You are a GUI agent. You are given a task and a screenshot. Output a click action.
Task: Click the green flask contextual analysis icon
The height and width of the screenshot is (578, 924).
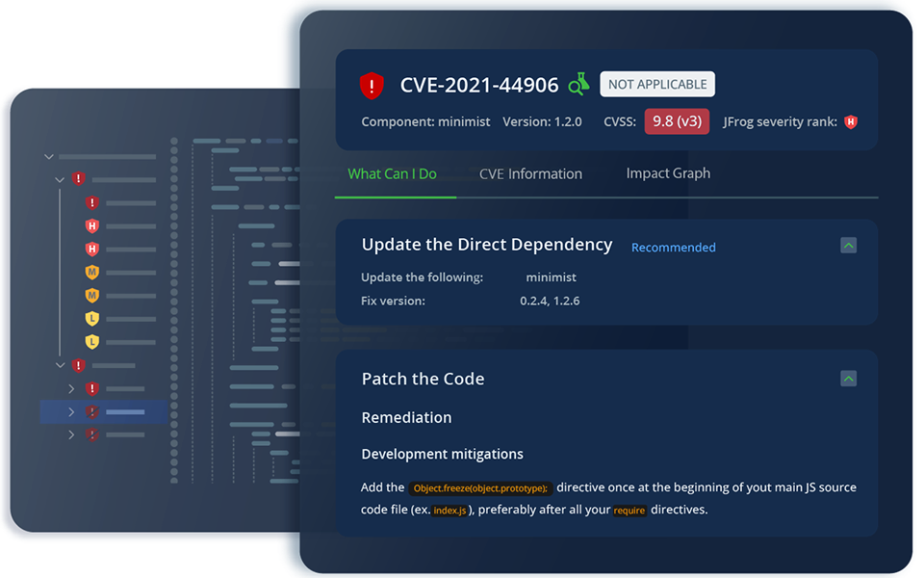point(578,85)
